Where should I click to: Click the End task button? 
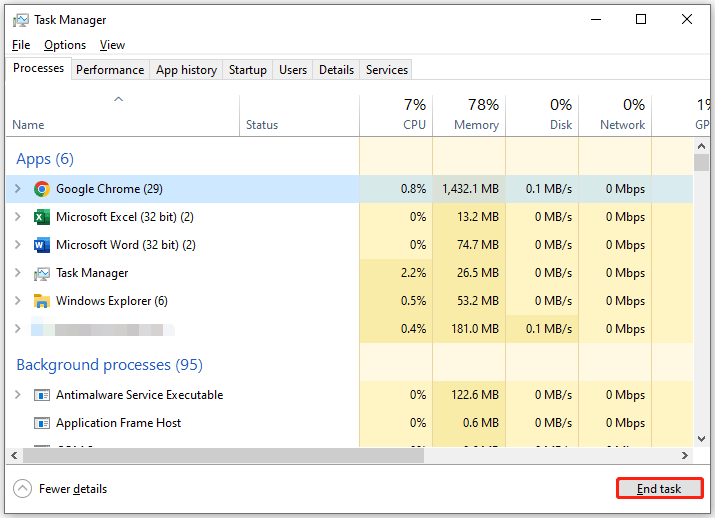(659, 489)
